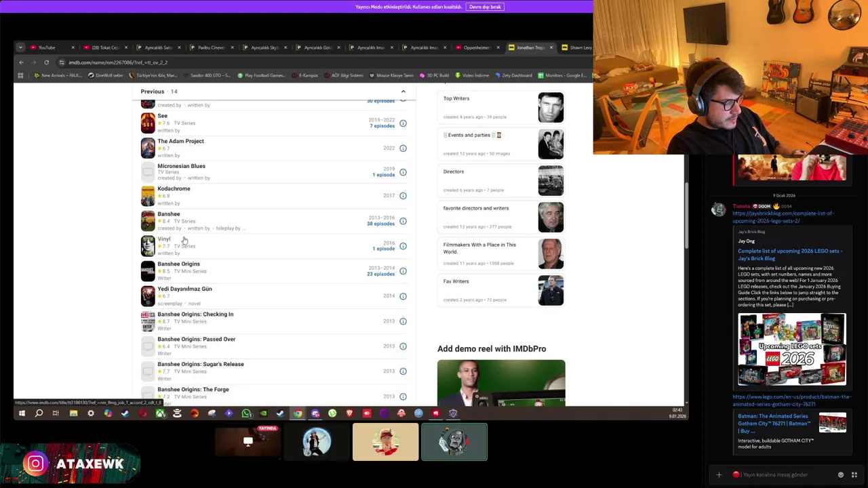Open the 3D PC Build bookmark
The width and height of the screenshot is (868, 488).
[434, 75]
